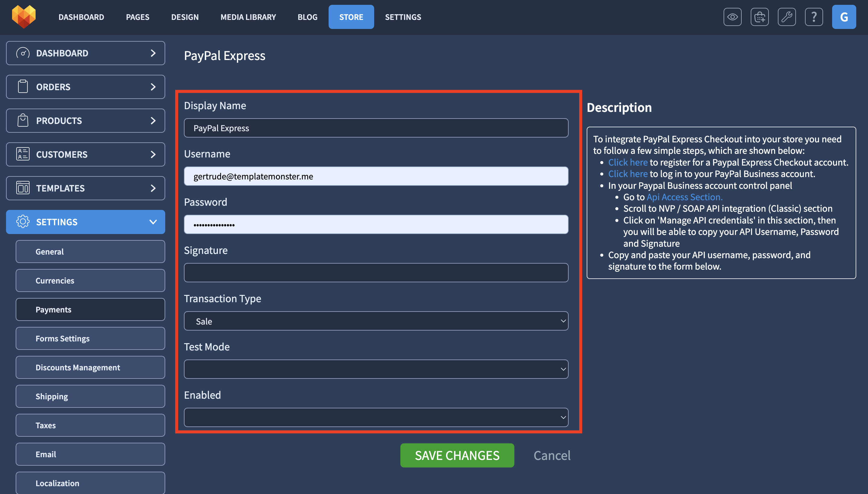This screenshot has height=494, width=868.
Task: Open the Pages top menu
Action: 138,17
